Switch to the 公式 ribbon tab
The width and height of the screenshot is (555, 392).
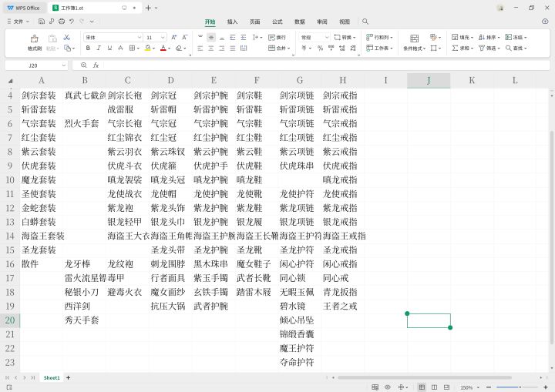coord(277,22)
